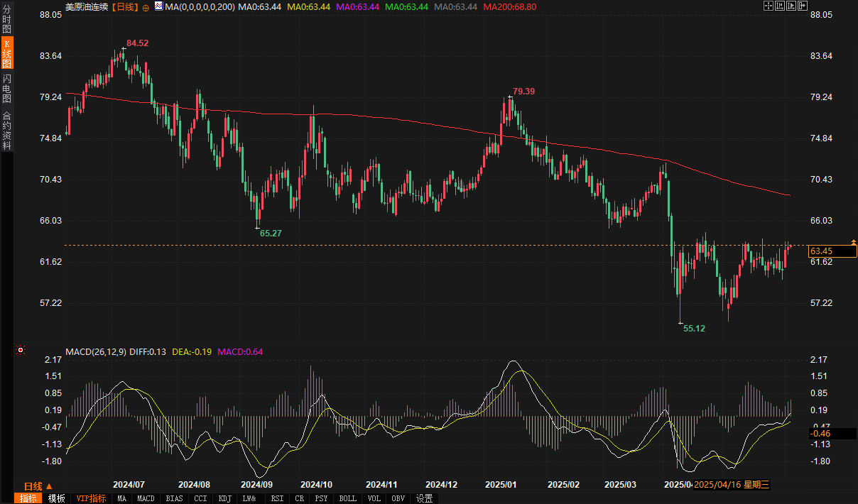Click the 79.39 peak price label
The height and width of the screenshot is (504, 858).
524,91
